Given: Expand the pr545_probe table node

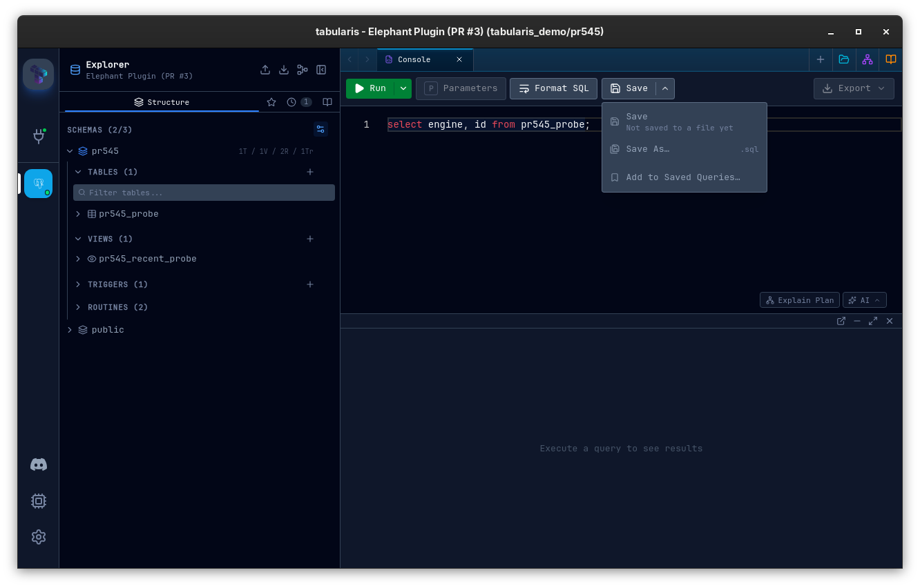Looking at the screenshot, I should [78, 214].
